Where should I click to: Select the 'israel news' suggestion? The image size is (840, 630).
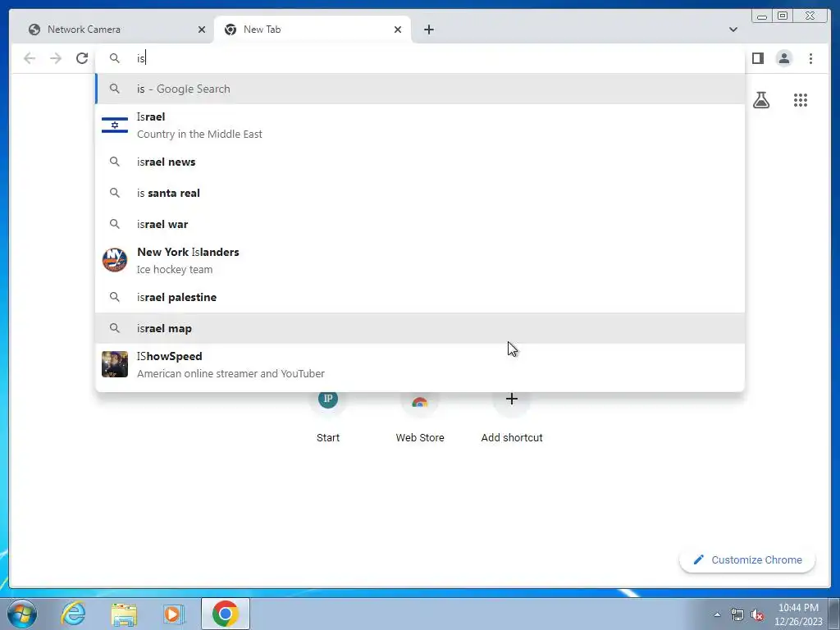420,162
